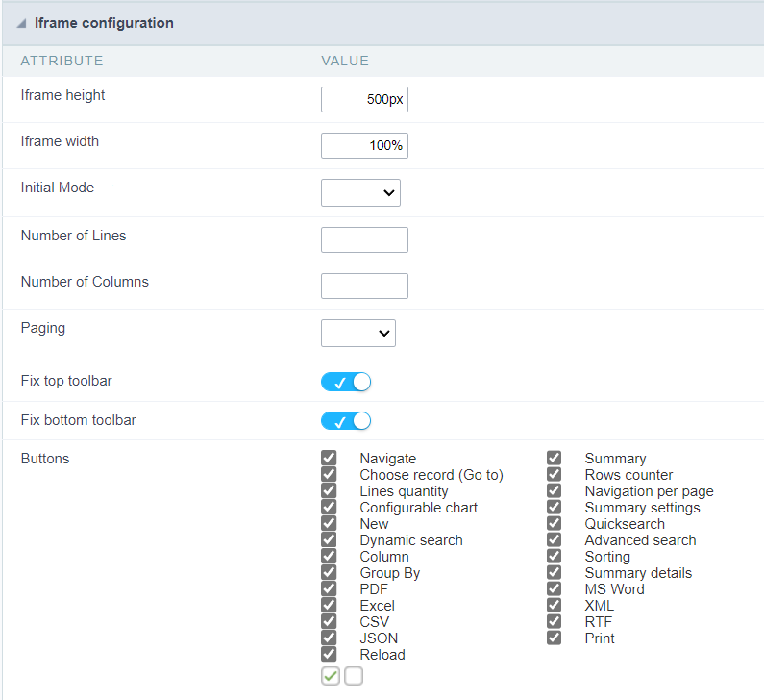Click the ATTRIBUTE column header
This screenshot has height=700, width=764.
pos(62,61)
